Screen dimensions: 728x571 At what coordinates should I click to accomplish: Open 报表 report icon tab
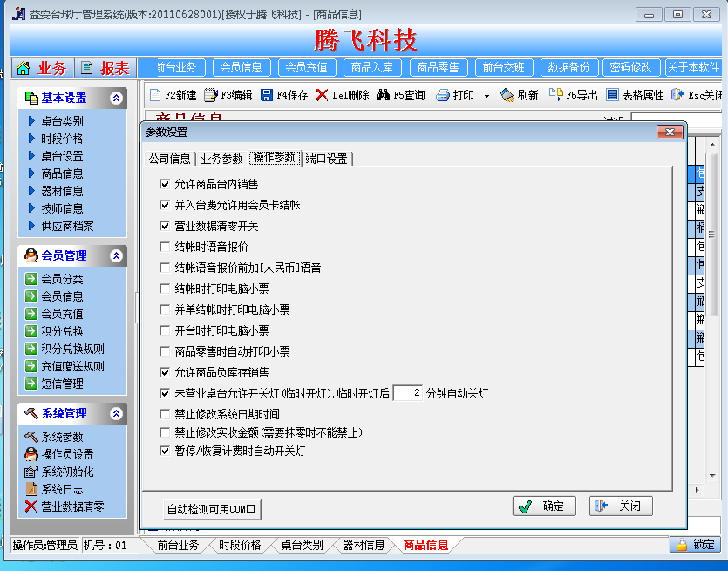click(x=105, y=68)
